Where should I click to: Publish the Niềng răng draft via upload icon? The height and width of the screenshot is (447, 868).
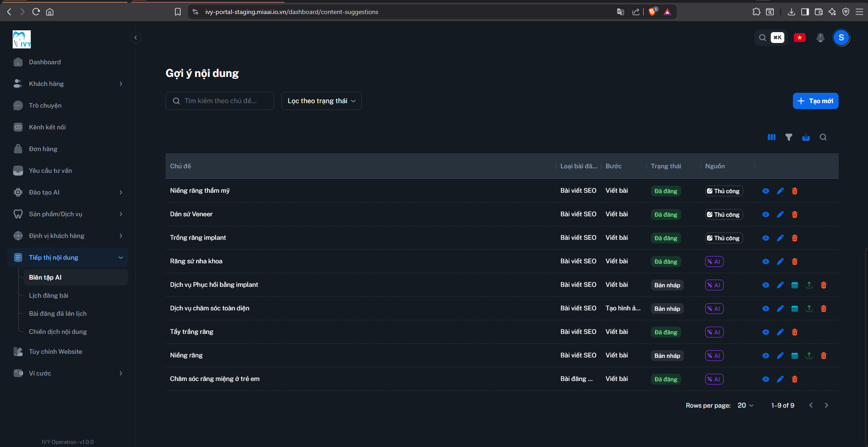pyautogui.click(x=809, y=356)
